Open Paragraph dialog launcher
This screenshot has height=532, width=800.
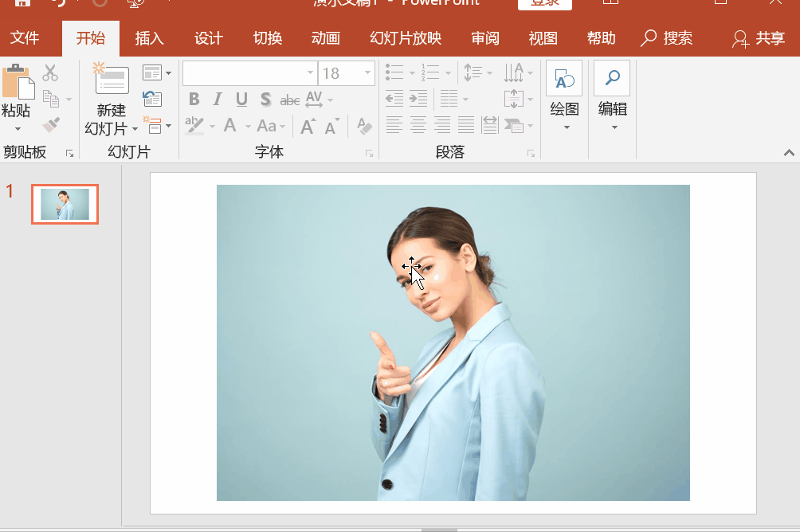point(531,153)
